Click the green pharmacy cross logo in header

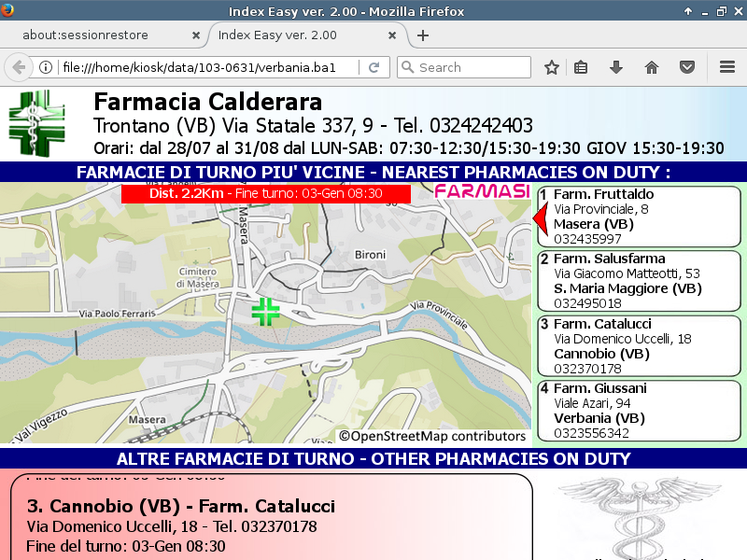[39, 122]
